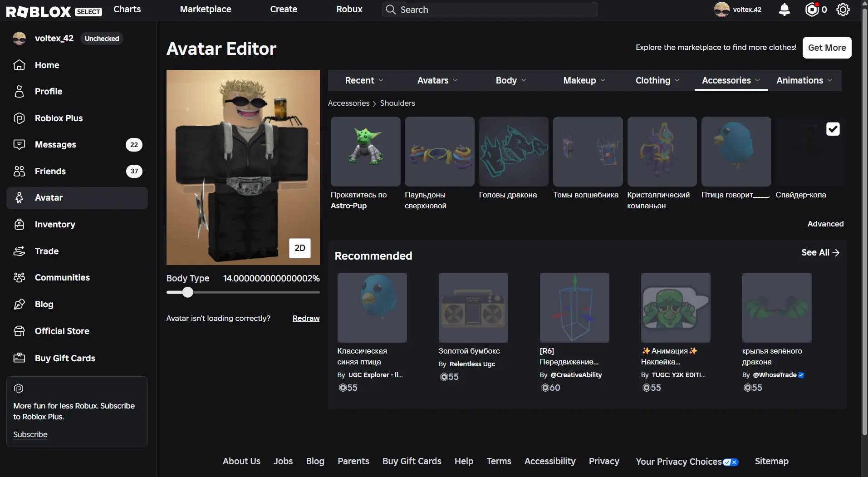Click the Messages chat icon
Viewport: 868px width, 477px height.
click(x=19, y=144)
